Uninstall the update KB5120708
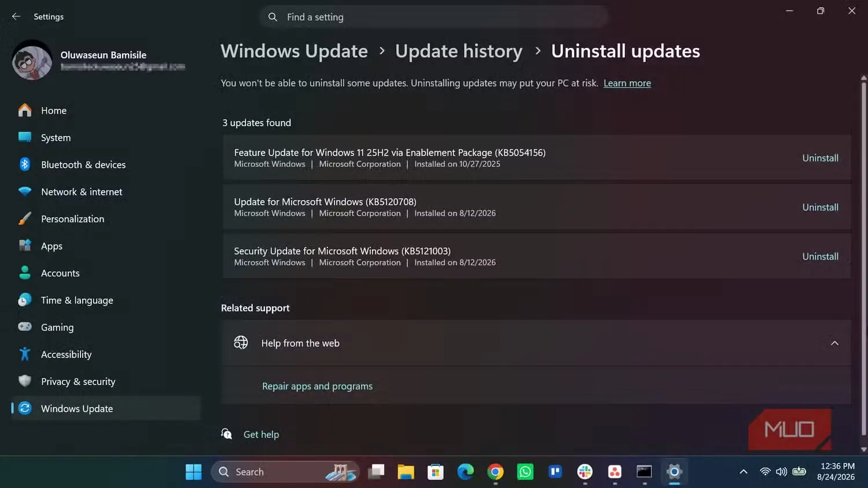Image resolution: width=868 pixels, height=488 pixels. pos(820,207)
